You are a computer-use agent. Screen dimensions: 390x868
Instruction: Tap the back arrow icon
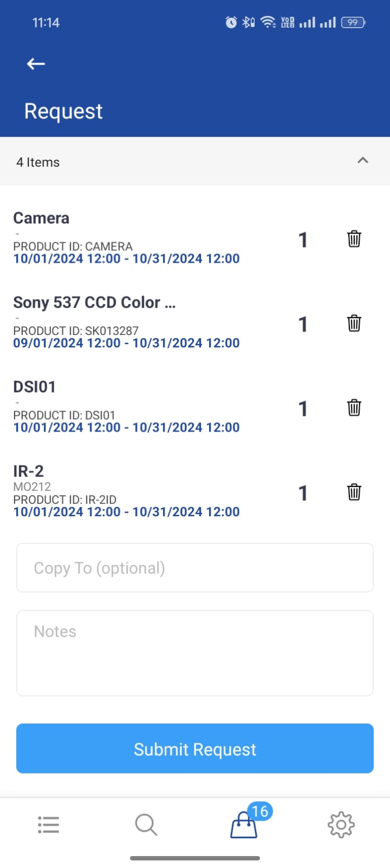36,64
